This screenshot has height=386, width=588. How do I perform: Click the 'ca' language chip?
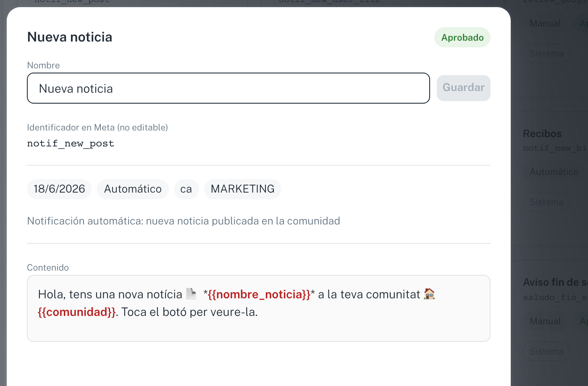(x=186, y=189)
